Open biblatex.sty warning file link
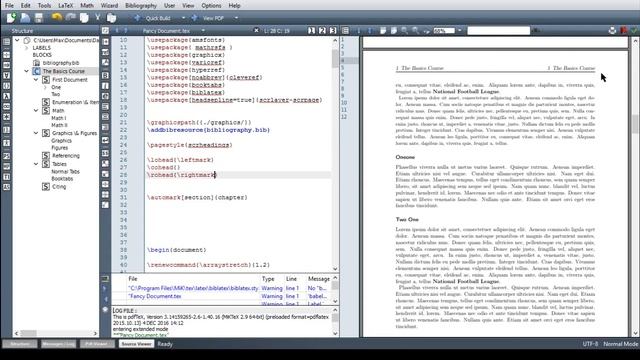 click(x=193, y=288)
